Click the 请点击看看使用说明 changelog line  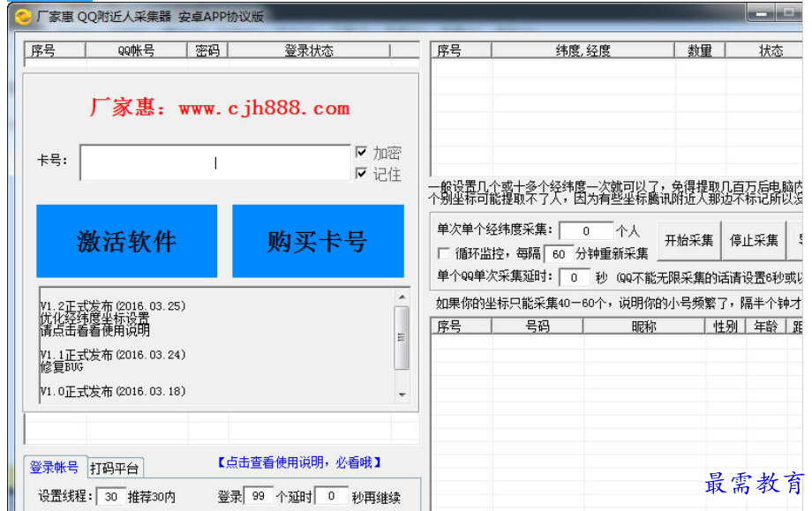[x=95, y=330]
